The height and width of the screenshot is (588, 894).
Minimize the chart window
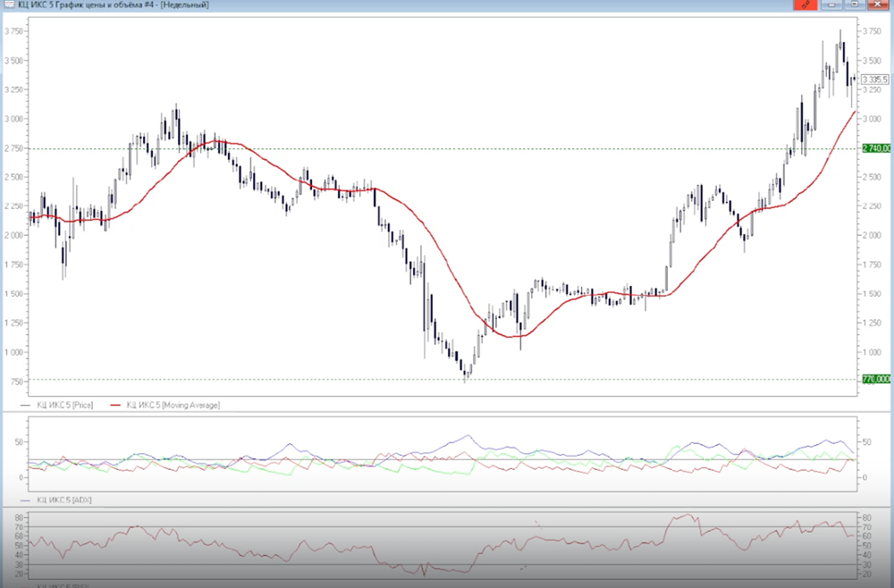833,4
